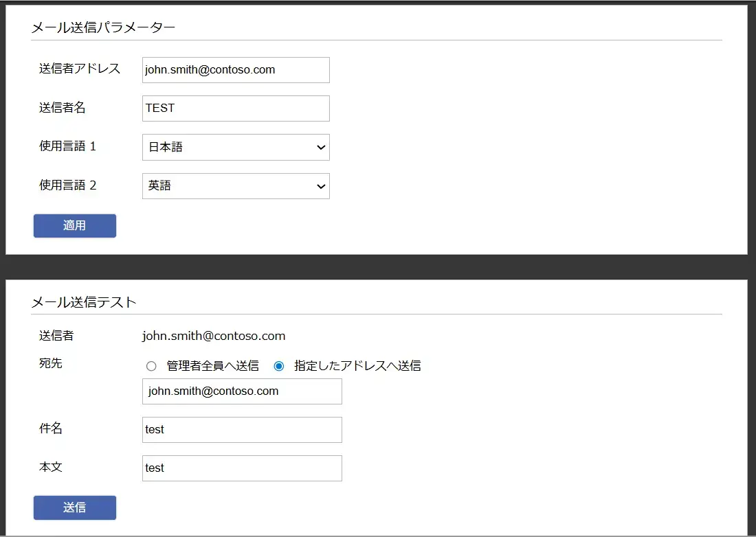Focus the 送信者名 text box containing TEST
The width and height of the screenshot is (756, 537).
pos(236,108)
